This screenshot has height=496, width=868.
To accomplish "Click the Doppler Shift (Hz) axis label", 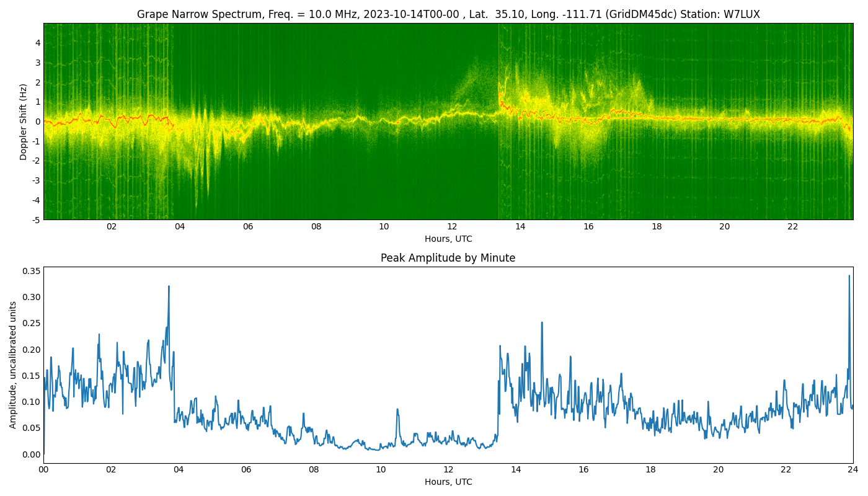I will [24, 122].
